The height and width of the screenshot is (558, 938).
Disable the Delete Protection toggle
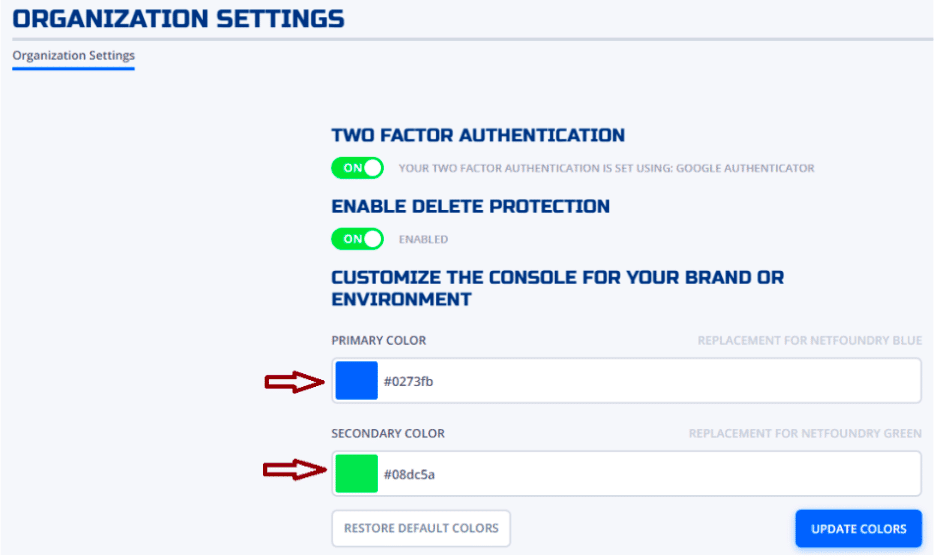coord(357,239)
